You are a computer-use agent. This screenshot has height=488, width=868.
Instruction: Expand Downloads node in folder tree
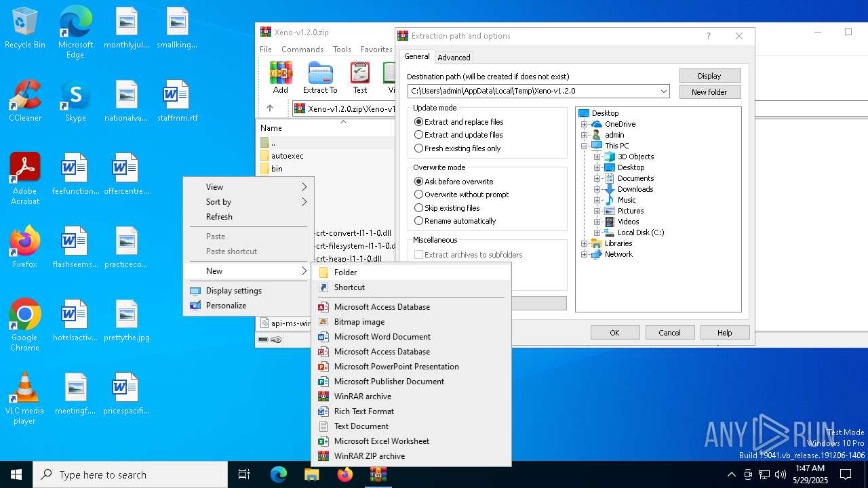[x=597, y=189]
